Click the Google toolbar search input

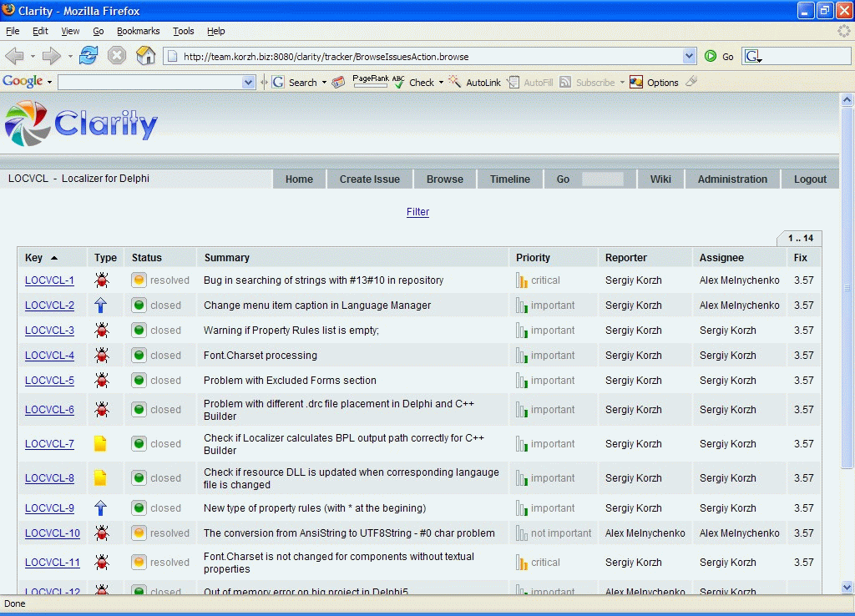(150, 83)
